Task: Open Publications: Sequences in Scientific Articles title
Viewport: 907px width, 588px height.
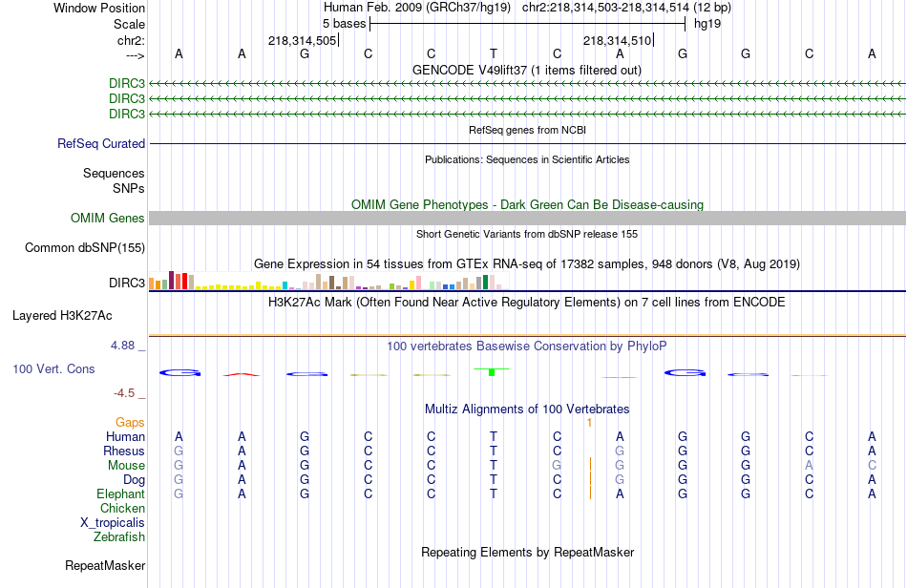Action: coord(527,159)
